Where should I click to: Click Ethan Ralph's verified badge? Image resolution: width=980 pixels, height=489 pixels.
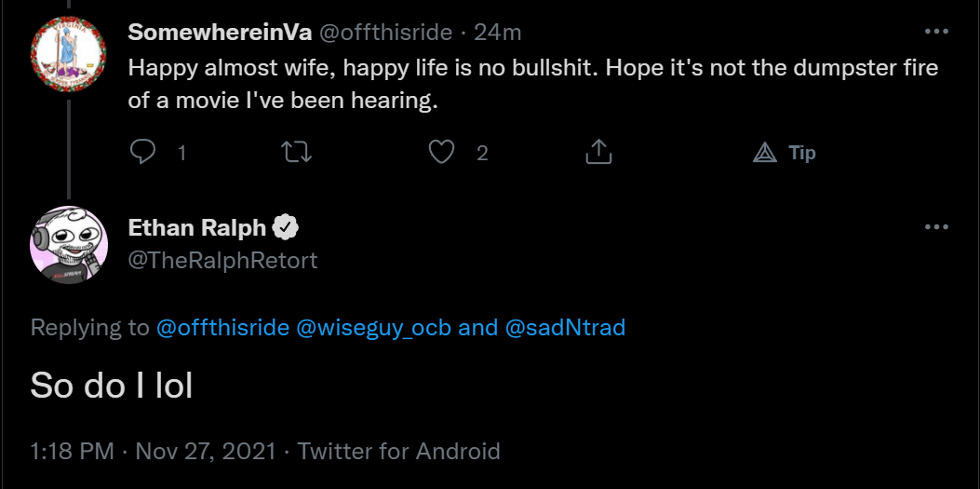(286, 227)
